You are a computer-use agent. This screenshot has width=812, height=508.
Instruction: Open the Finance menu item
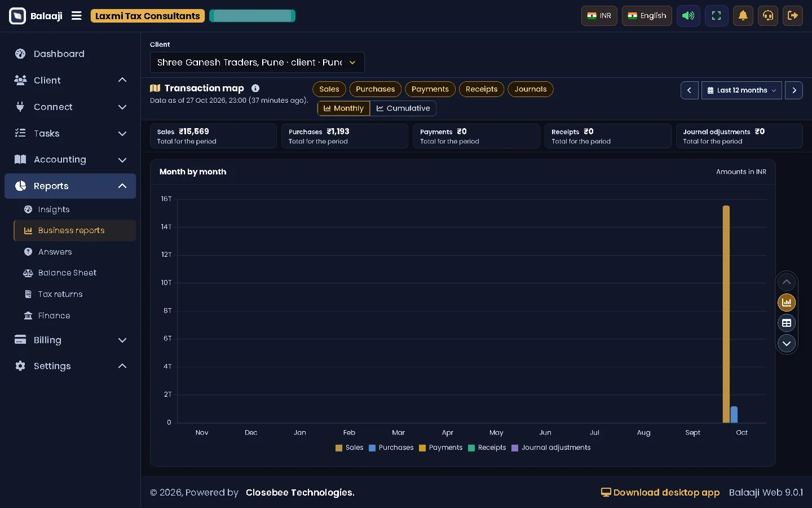(x=75, y=316)
